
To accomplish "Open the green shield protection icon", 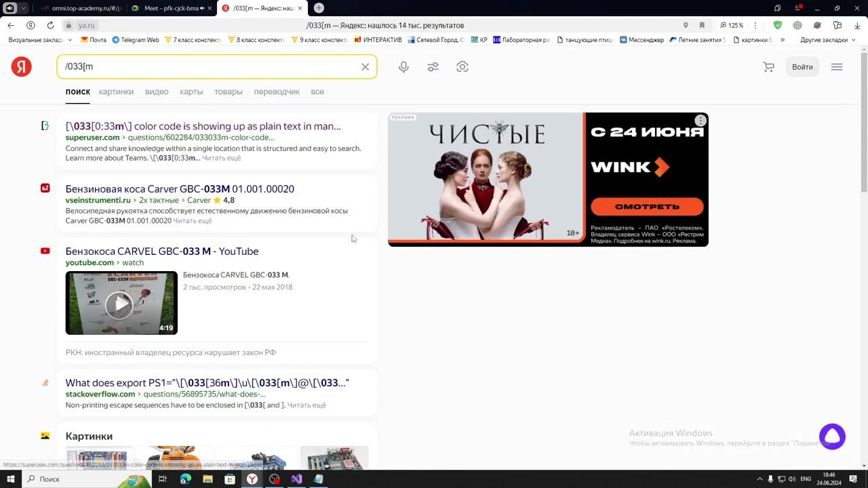I will click(x=778, y=25).
